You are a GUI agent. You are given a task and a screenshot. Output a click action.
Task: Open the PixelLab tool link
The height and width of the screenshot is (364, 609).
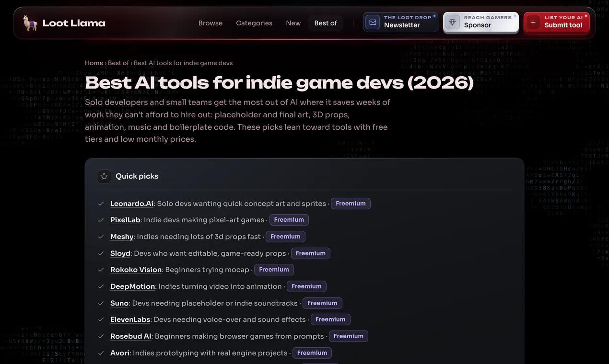coord(125,220)
